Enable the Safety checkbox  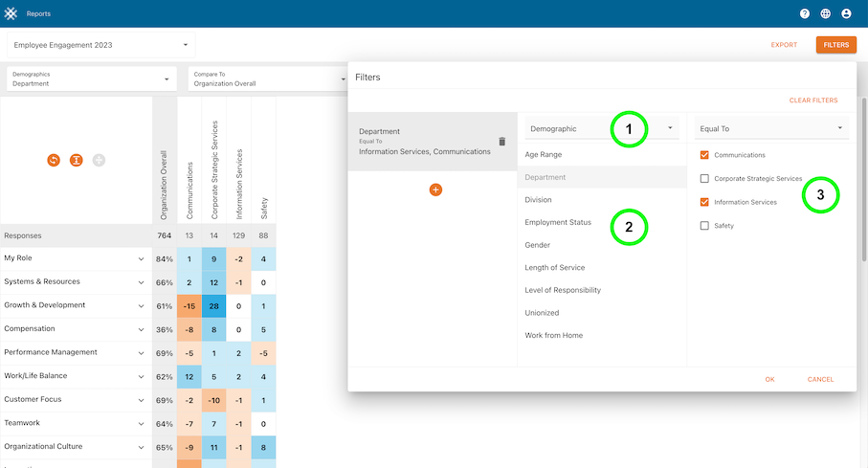[705, 226]
